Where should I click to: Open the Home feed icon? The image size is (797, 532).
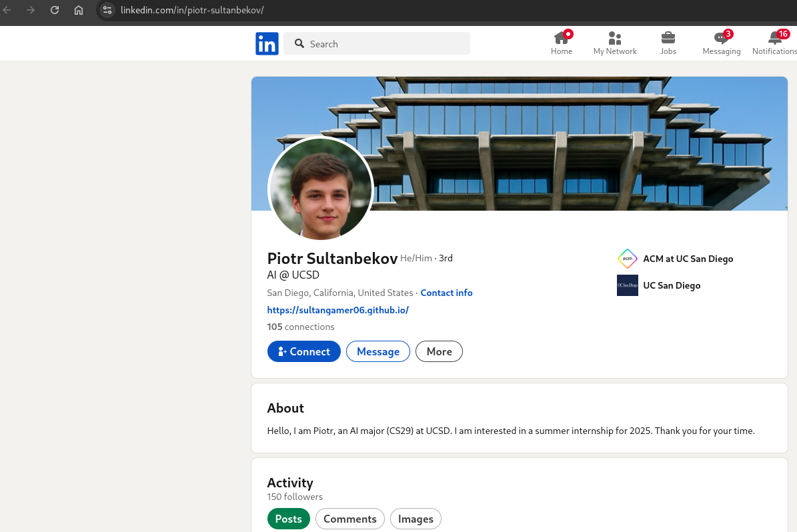pos(562,39)
